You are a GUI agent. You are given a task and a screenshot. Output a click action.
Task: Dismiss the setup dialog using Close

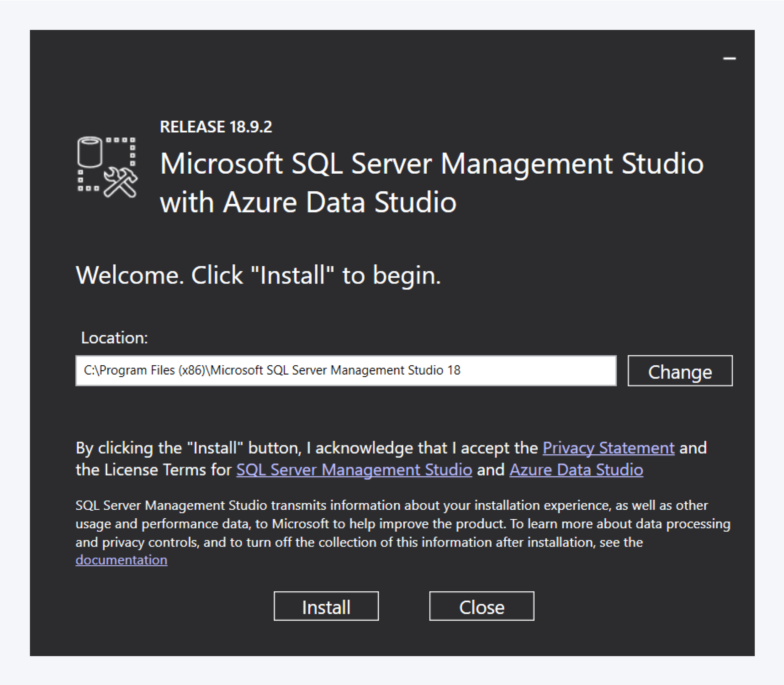tap(482, 607)
